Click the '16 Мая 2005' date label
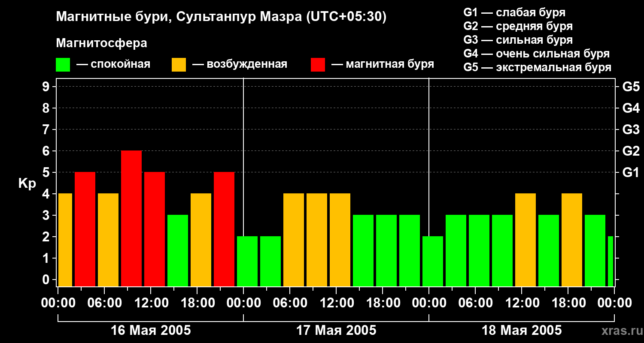This screenshot has height=343, width=644. 151,330
